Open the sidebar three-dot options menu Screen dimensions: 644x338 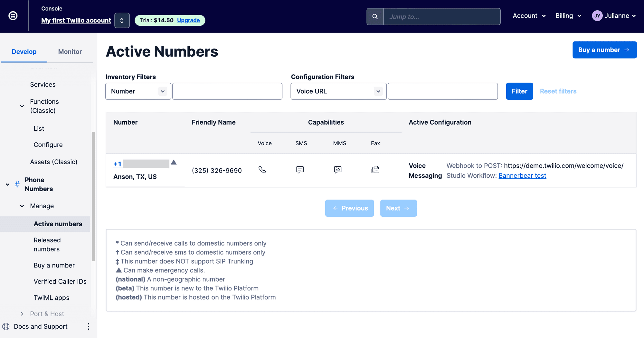coord(88,326)
